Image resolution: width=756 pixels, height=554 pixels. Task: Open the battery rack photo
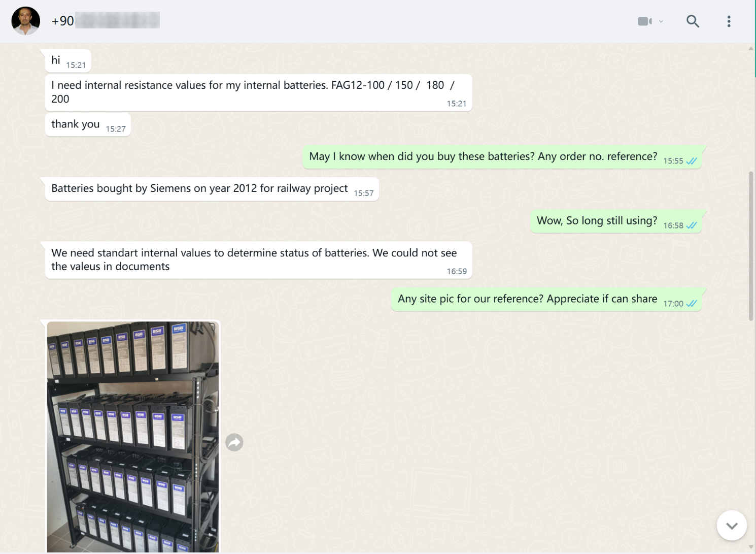point(133,437)
